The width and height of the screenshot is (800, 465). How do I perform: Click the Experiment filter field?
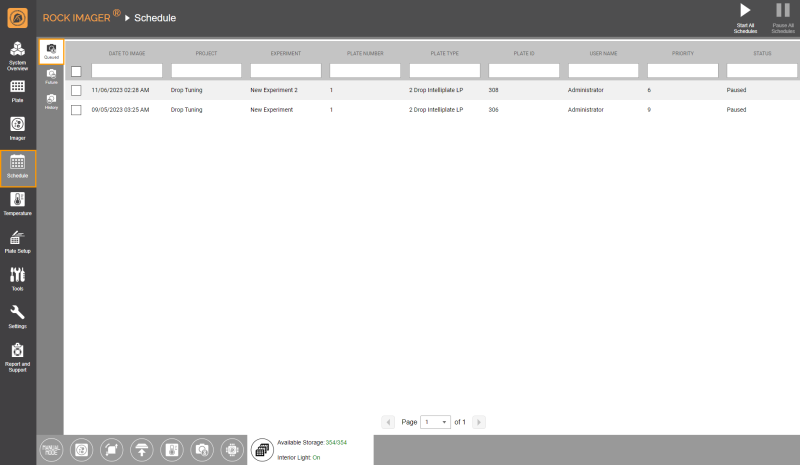tap(286, 70)
